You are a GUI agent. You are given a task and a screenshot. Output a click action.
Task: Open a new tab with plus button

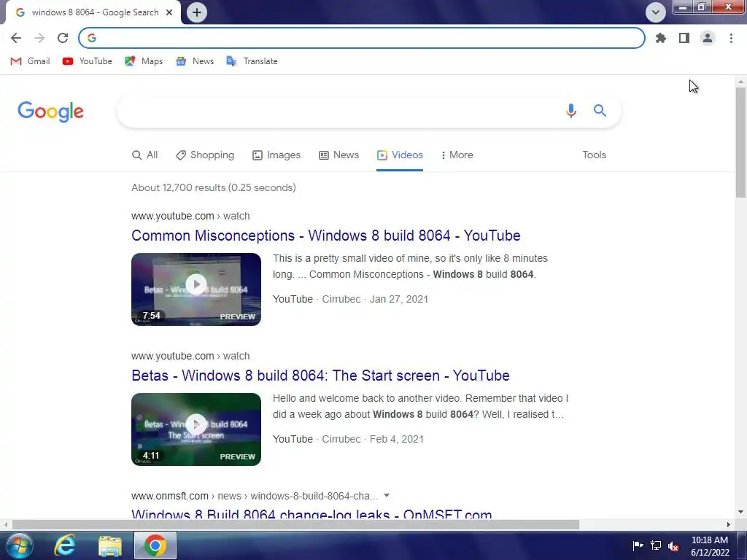[x=197, y=12]
